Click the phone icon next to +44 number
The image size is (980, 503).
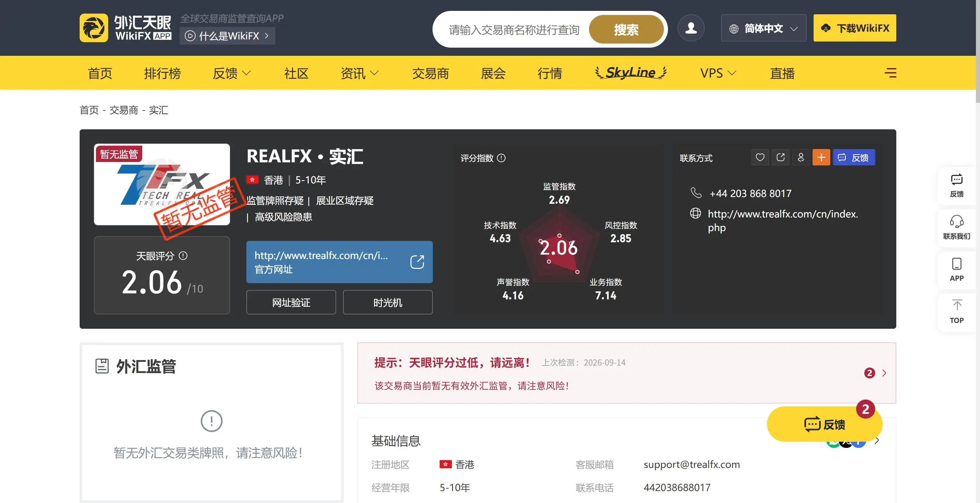pyautogui.click(x=696, y=193)
